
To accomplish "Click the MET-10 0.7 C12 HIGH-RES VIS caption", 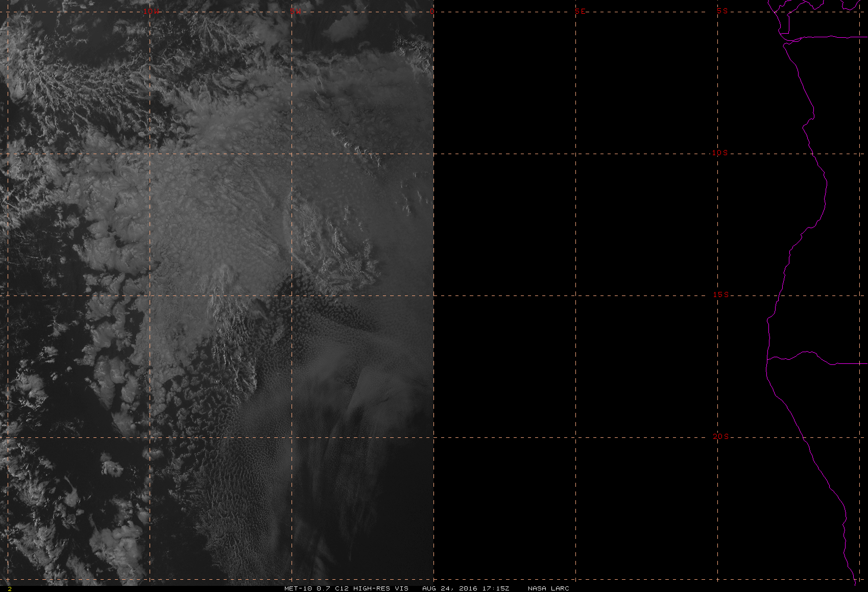I will coord(347,588).
